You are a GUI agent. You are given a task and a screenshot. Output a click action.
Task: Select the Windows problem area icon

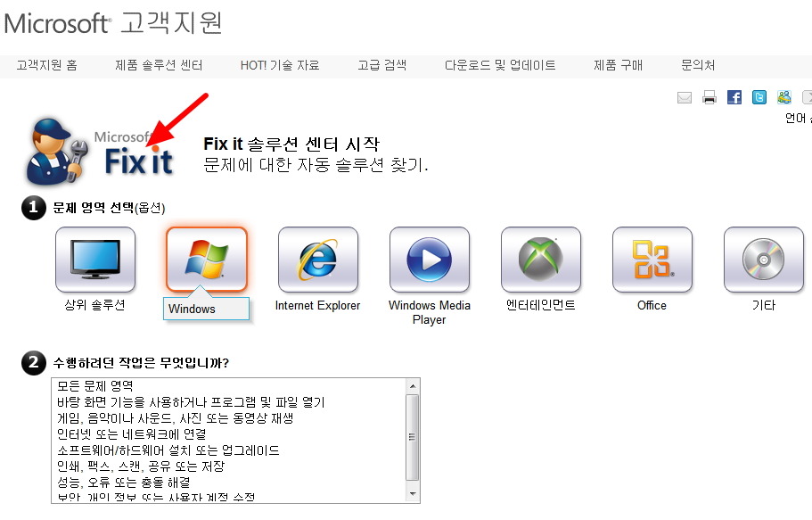pyautogui.click(x=206, y=259)
